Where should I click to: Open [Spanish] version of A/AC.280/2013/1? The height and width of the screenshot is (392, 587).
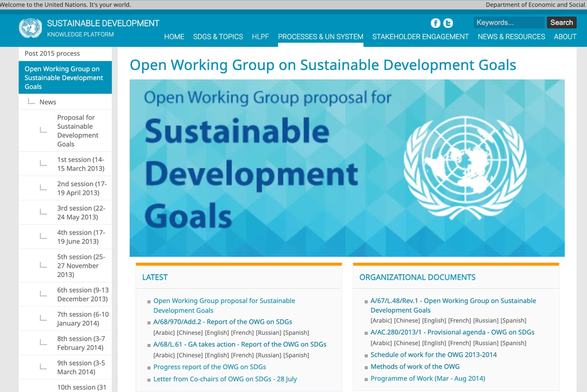point(514,343)
